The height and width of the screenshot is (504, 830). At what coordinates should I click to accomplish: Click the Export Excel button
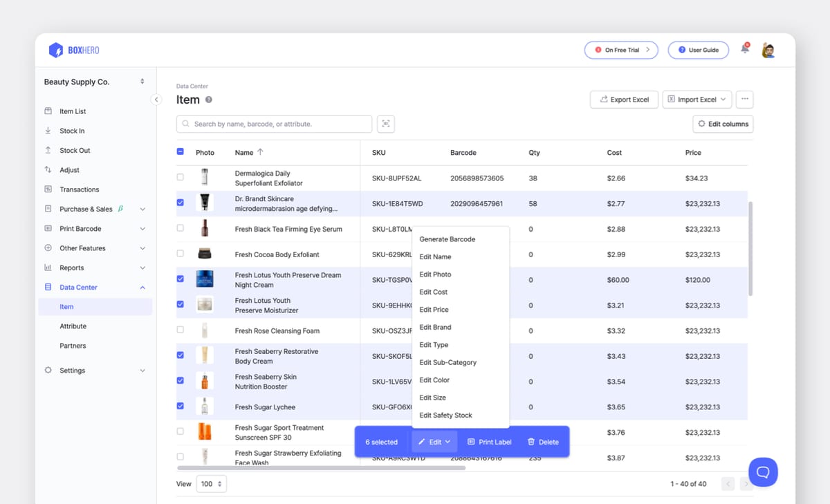[x=624, y=99]
